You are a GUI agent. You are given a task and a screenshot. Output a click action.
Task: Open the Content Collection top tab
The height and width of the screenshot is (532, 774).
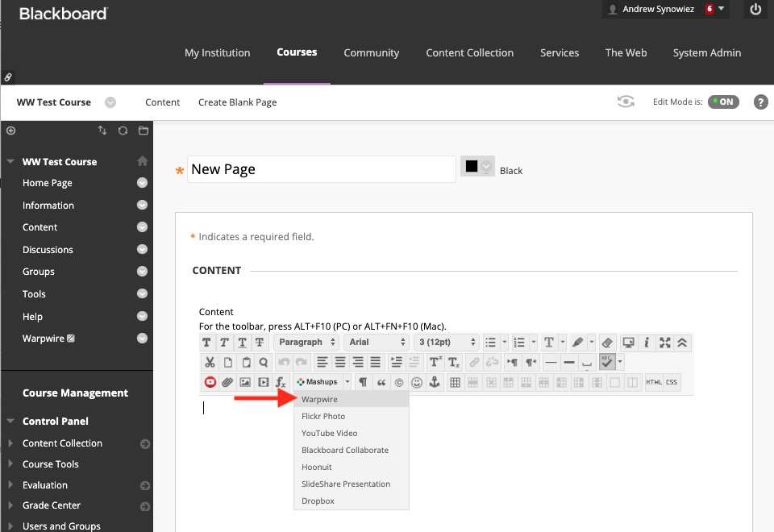pyautogui.click(x=469, y=53)
